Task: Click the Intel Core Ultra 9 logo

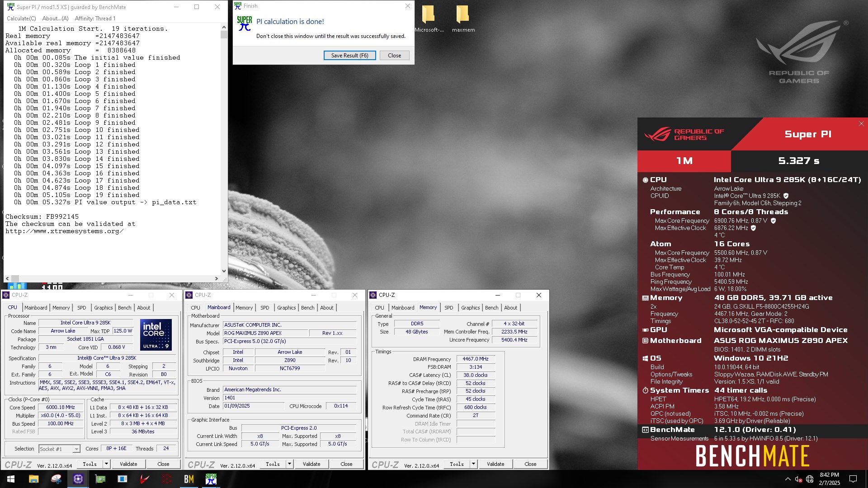Action: click(156, 335)
